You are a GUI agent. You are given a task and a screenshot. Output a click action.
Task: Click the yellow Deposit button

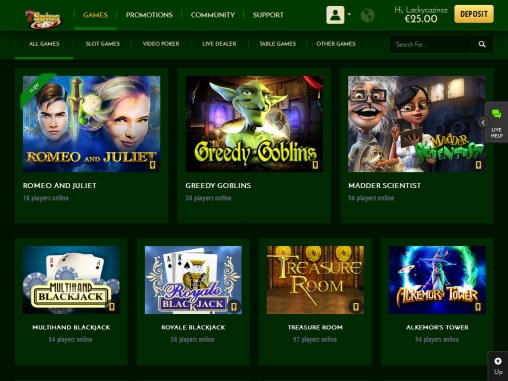(x=474, y=14)
